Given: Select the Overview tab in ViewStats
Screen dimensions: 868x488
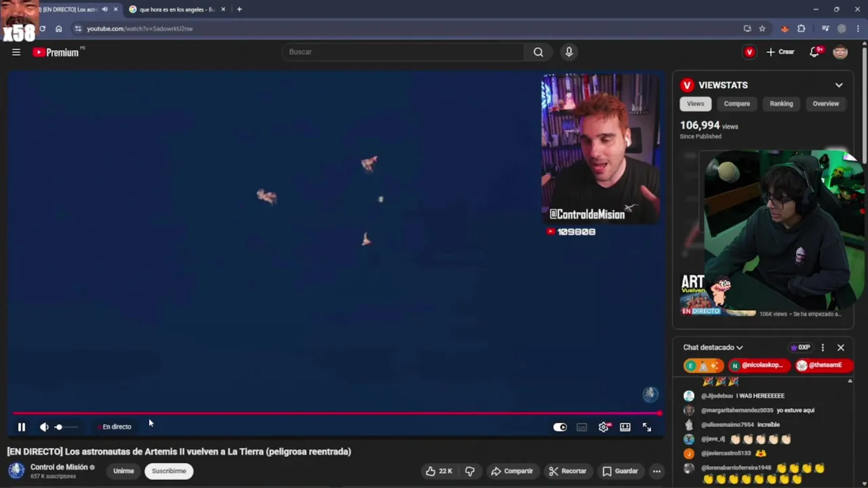Looking at the screenshot, I should (825, 104).
